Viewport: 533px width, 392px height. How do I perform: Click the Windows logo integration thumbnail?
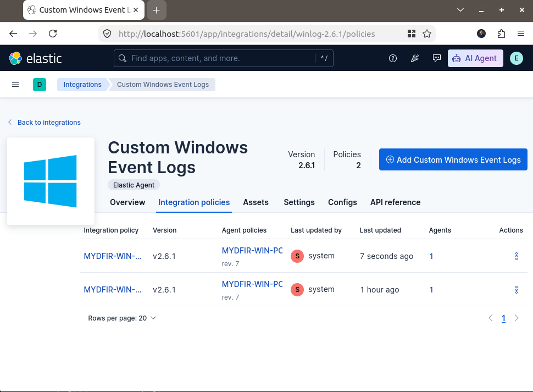click(x=51, y=181)
